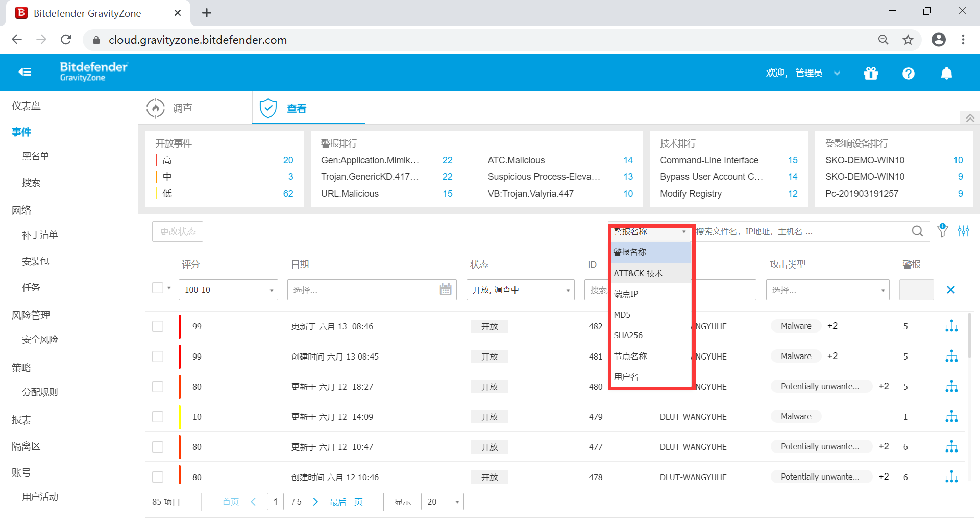Bookmark this page with star icon
Screen dimensions: 980x521
point(908,40)
